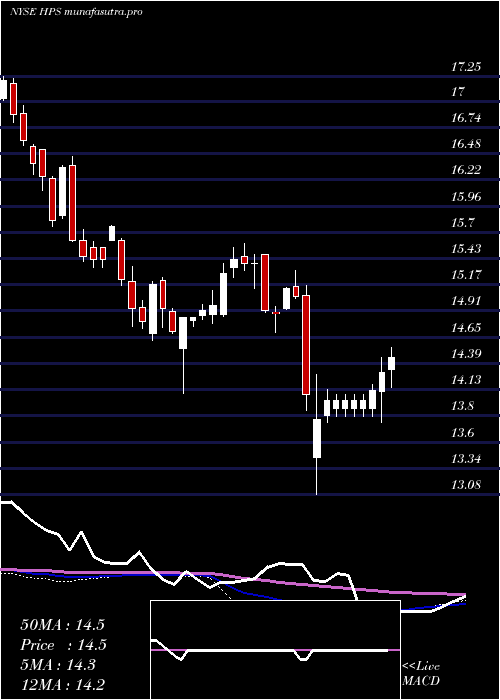Click the 13.34 price axis label
This screenshot has height=700, width=500.
(x=467, y=458)
